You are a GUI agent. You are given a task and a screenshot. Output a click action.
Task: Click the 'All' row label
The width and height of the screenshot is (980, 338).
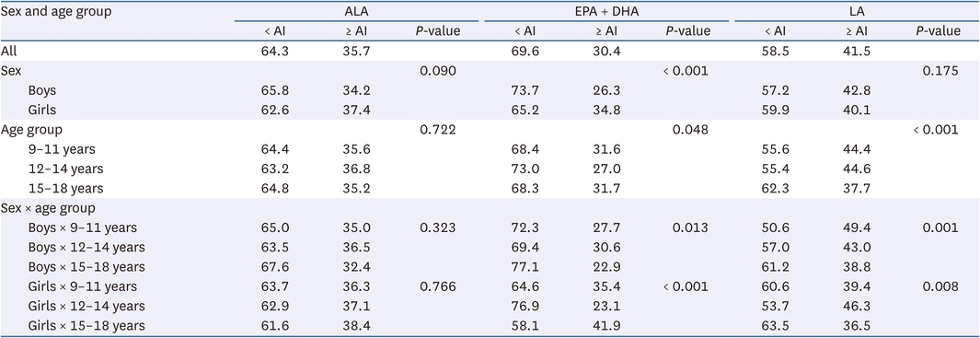pos(9,52)
